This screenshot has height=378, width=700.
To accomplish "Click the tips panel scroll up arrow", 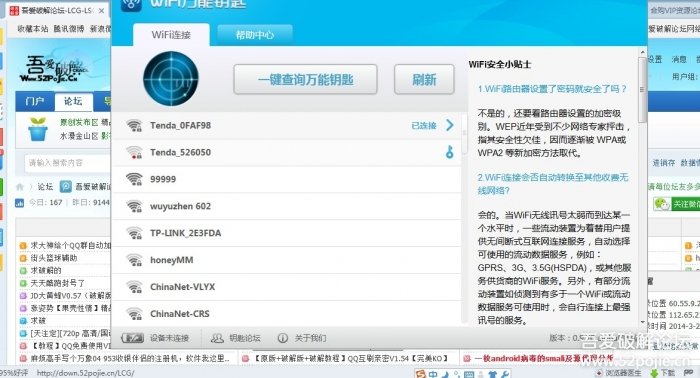I will 642,53.
